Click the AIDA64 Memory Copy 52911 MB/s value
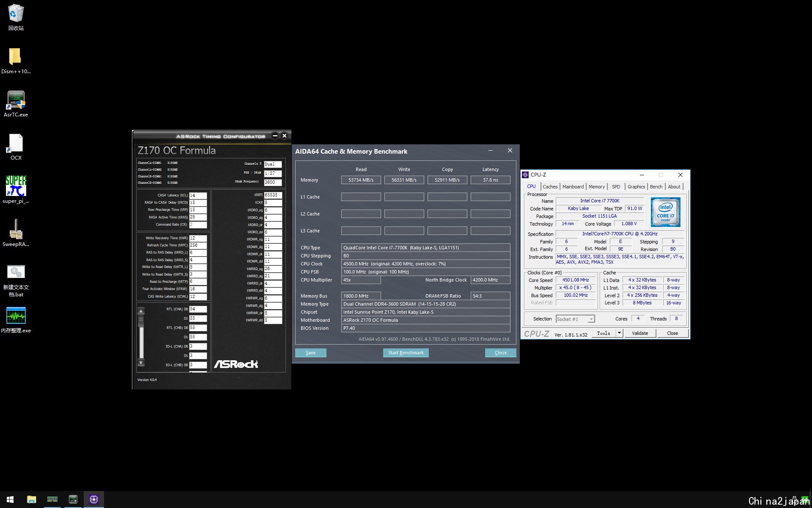 tap(447, 180)
